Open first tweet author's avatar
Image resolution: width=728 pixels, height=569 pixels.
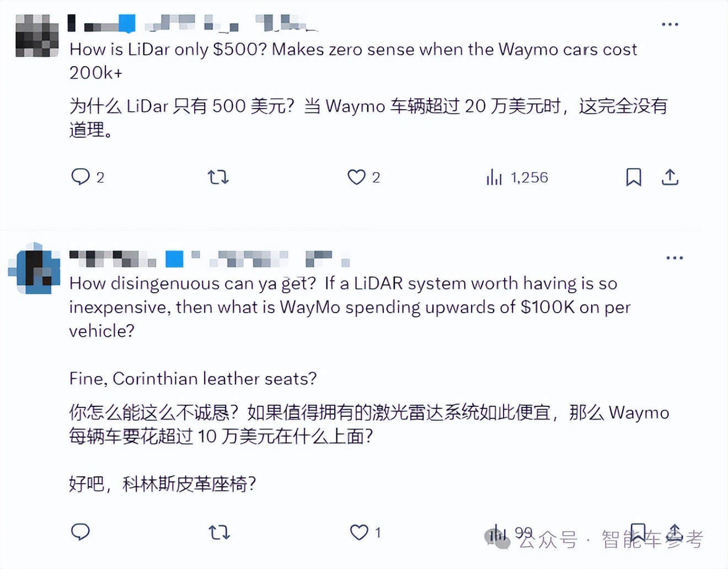click(x=37, y=35)
